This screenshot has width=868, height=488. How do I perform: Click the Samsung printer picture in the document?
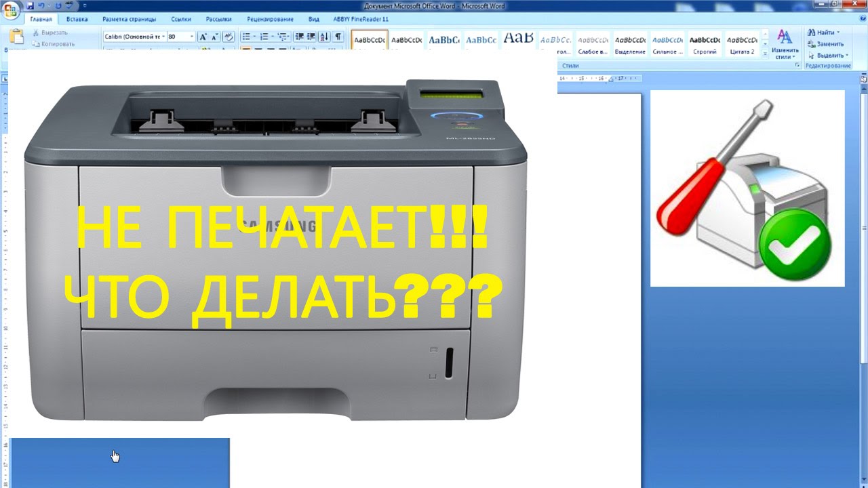[x=275, y=251]
